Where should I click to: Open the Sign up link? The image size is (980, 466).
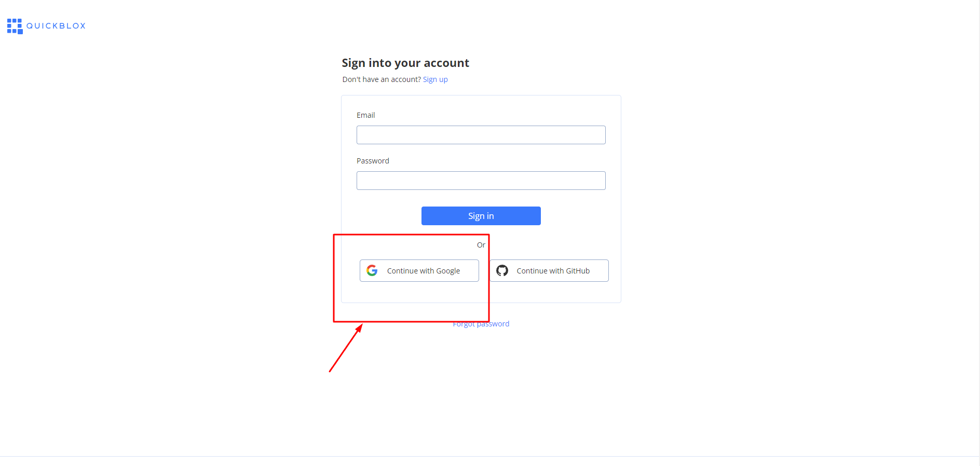coord(435,79)
